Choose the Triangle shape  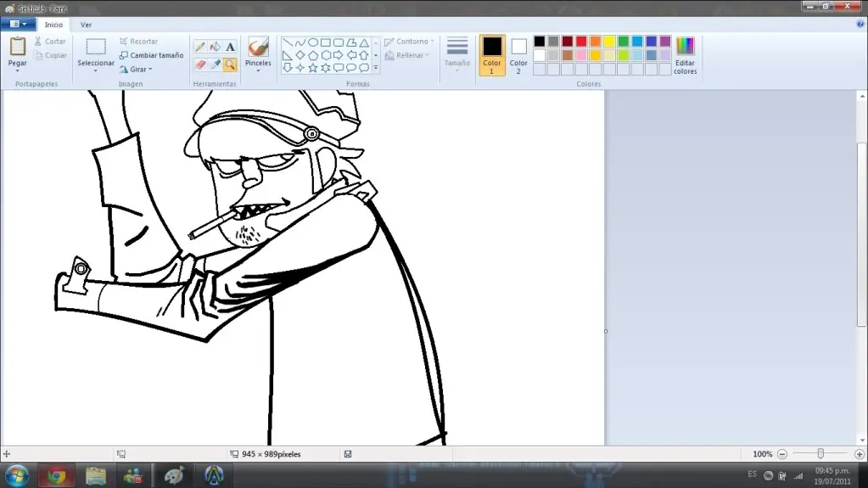(x=364, y=42)
